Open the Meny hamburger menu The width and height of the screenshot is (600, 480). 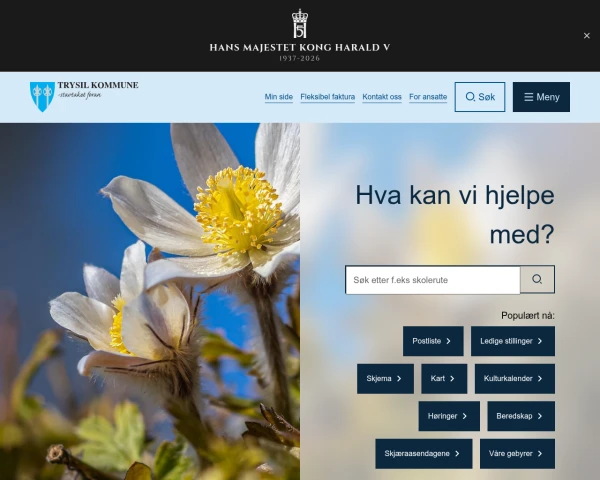541,97
